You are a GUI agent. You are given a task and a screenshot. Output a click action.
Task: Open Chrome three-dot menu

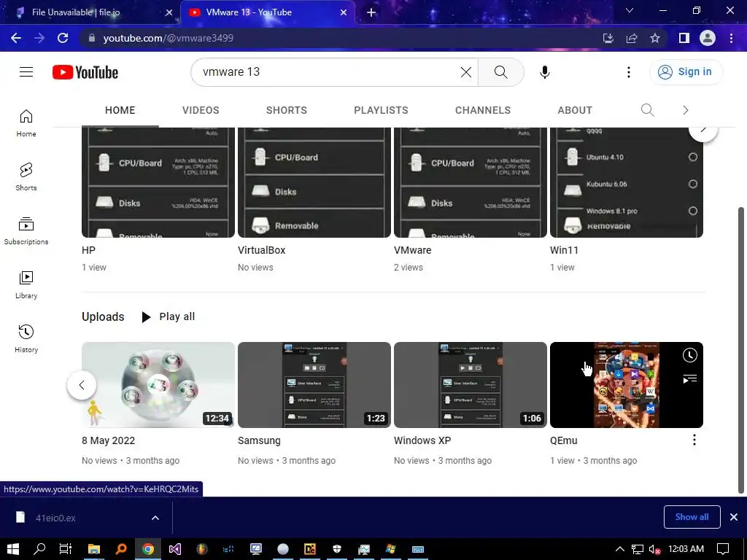pyautogui.click(x=731, y=38)
